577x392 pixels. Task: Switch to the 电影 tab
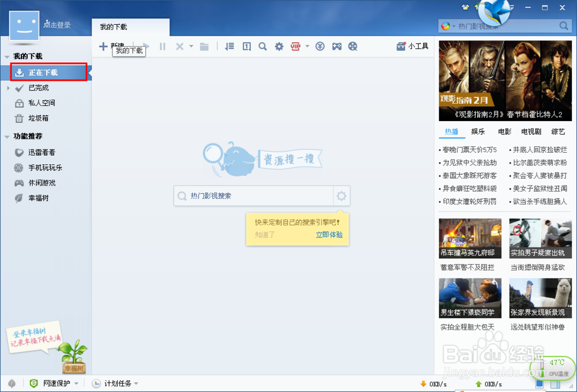point(504,131)
